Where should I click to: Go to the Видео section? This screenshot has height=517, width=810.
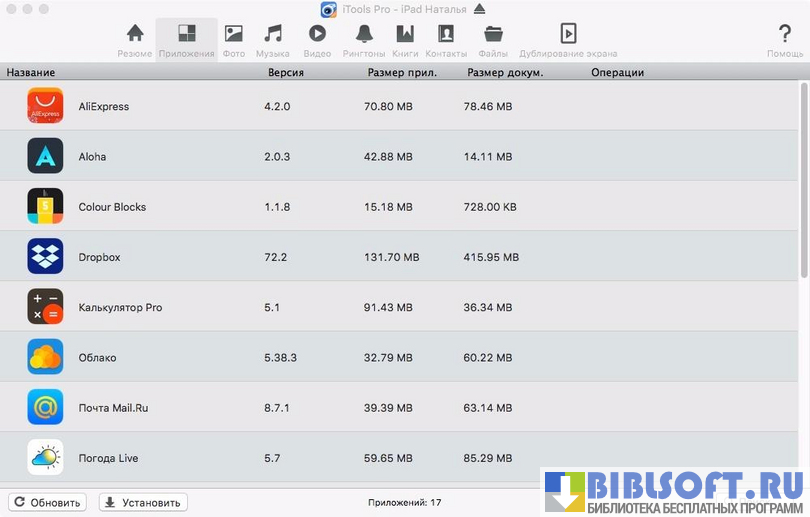317,39
